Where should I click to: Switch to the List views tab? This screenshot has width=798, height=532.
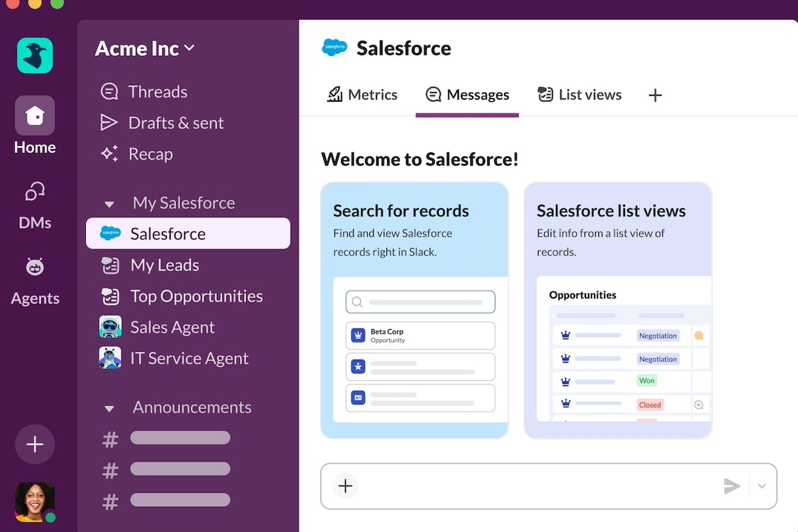[579, 95]
